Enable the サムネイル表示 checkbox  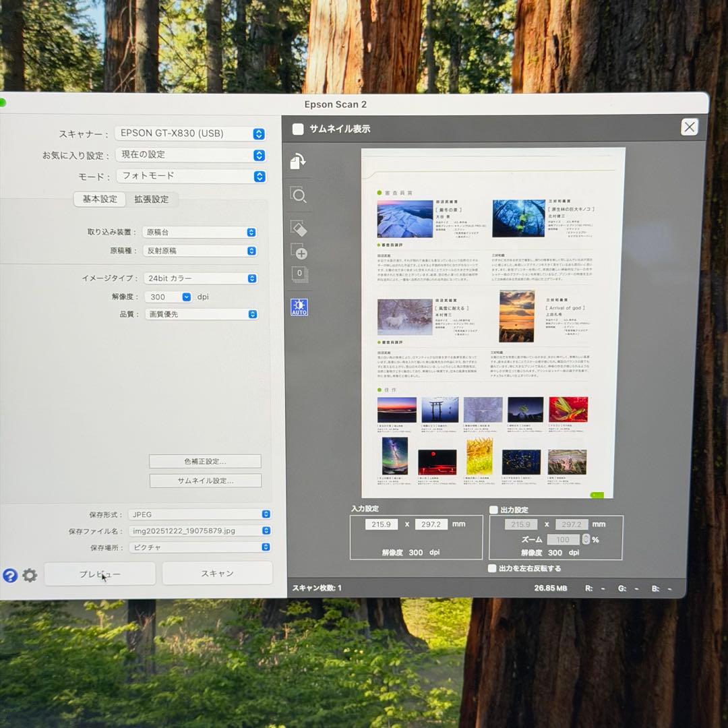[x=298, y=129]
